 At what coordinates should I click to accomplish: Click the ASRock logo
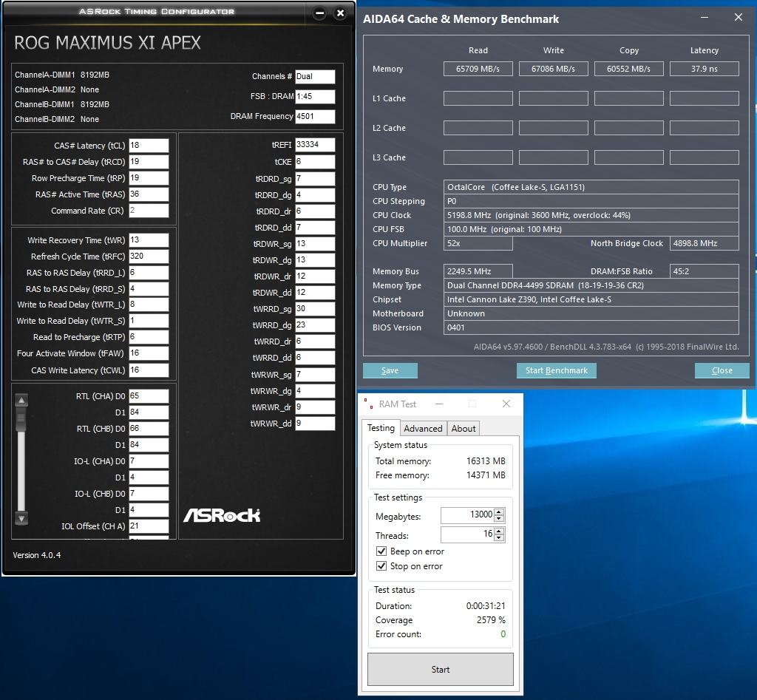(222, 515)
